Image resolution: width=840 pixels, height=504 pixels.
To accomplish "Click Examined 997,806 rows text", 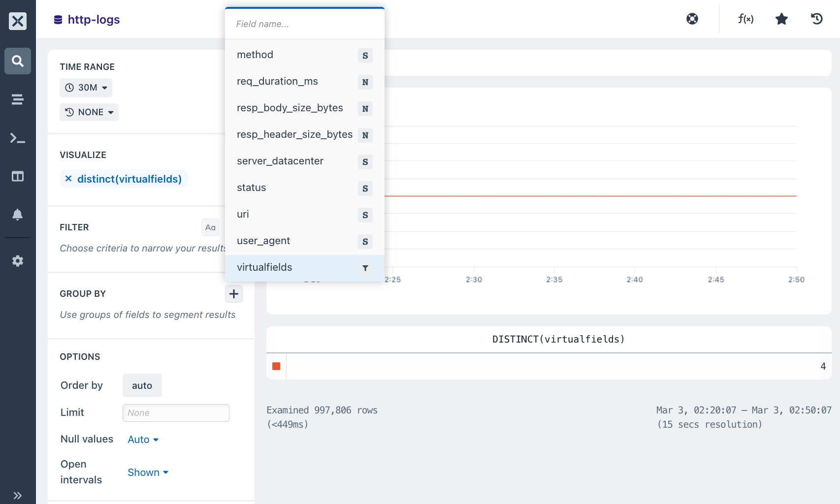I will click(322, 410).
